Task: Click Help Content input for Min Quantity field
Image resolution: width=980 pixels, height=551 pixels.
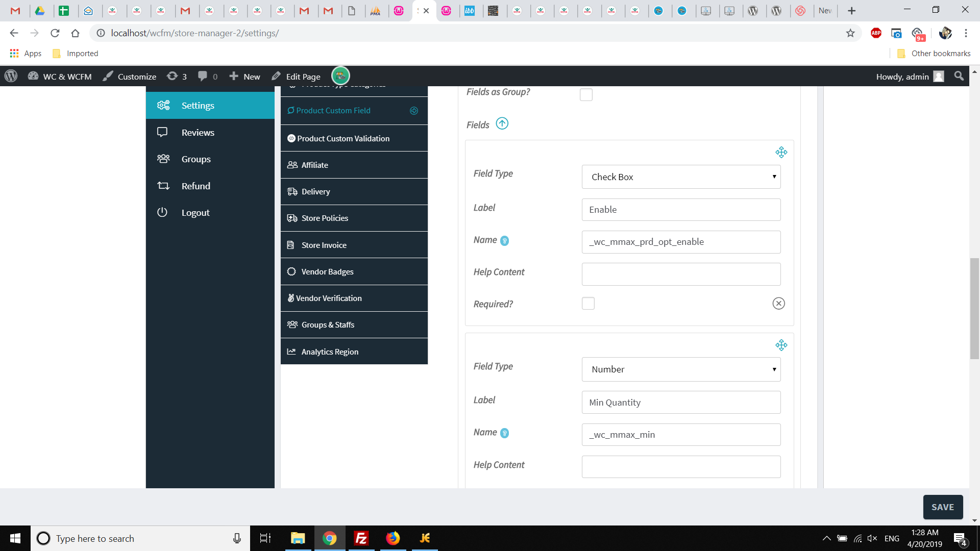Action: [681, 467]
